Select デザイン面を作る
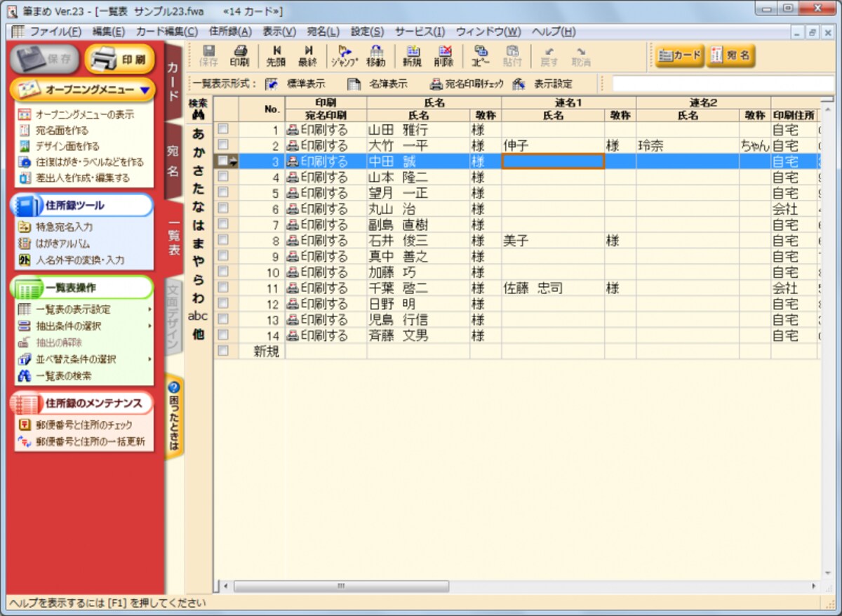Screen dimensions: 842x616 tap(58, 146)
